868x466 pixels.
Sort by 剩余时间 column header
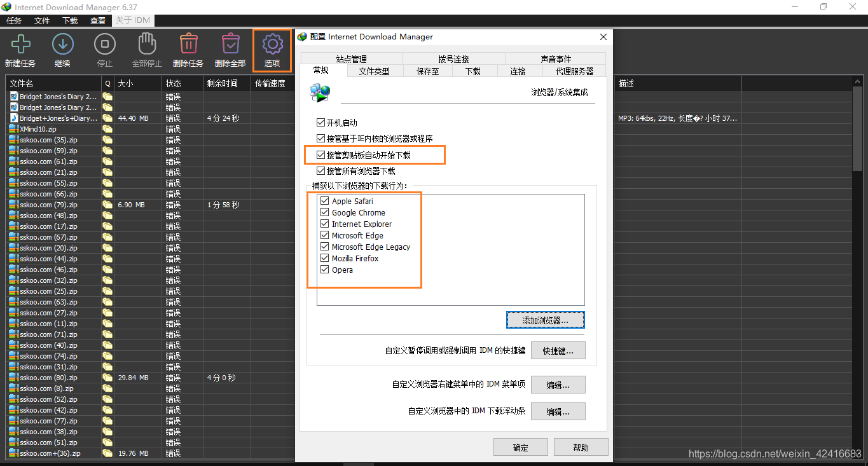[227, 83]
